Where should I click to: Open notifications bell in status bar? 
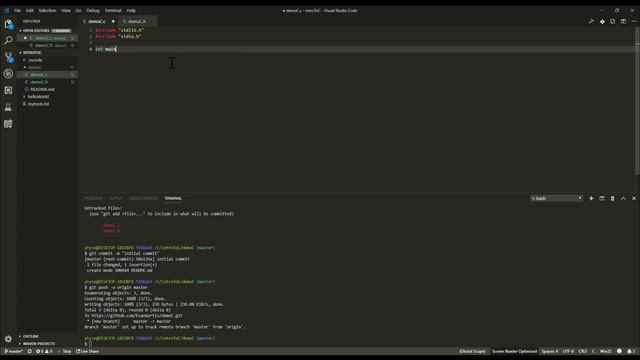pos(631,351)
